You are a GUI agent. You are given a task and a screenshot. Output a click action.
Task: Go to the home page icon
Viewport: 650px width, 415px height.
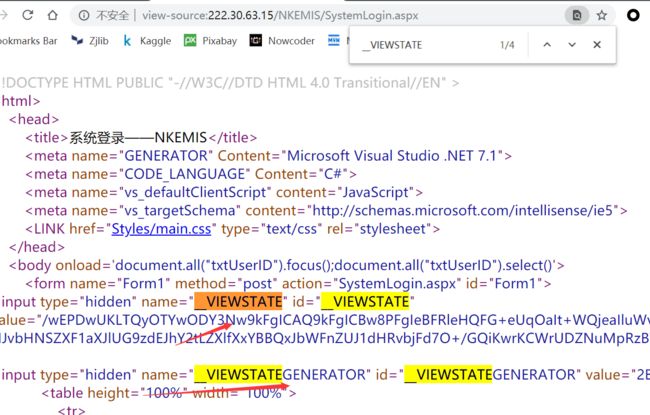point(53,15)
